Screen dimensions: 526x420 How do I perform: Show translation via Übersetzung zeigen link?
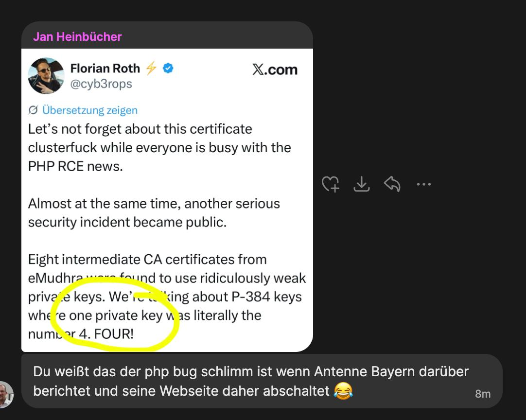(x=90, y=110)
